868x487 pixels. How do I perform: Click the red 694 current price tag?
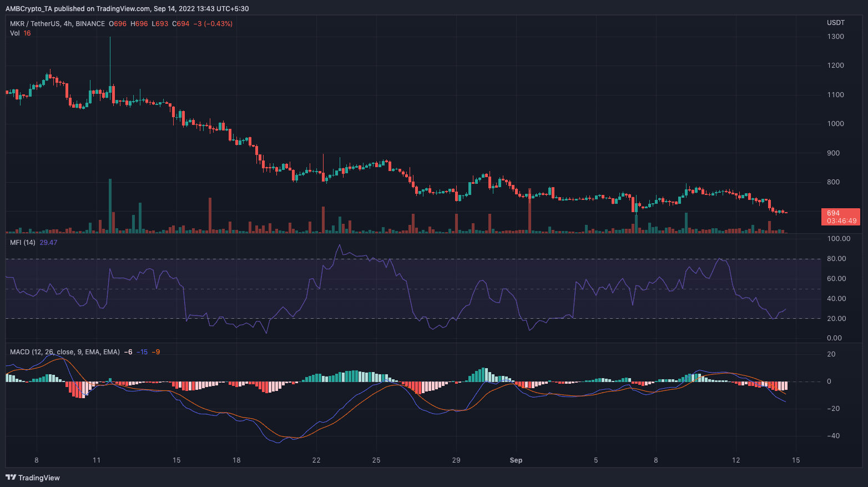click(x=840, y=217)
